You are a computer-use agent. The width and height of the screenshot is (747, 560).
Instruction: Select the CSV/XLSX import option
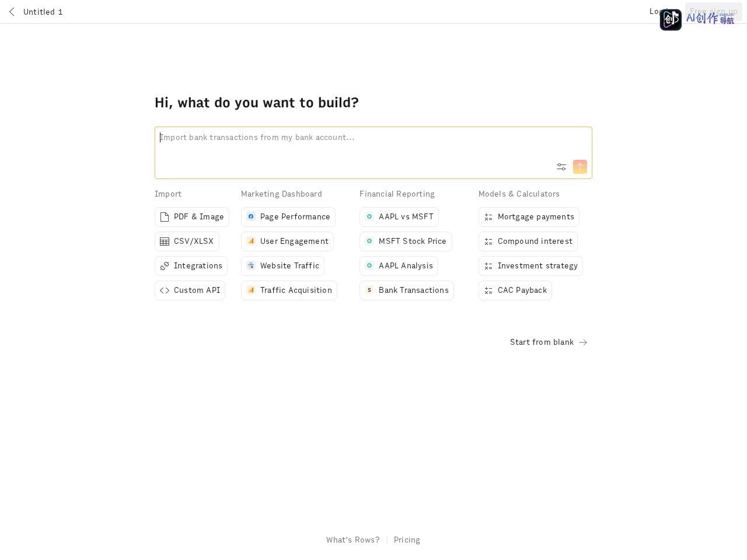click(187, 242)
